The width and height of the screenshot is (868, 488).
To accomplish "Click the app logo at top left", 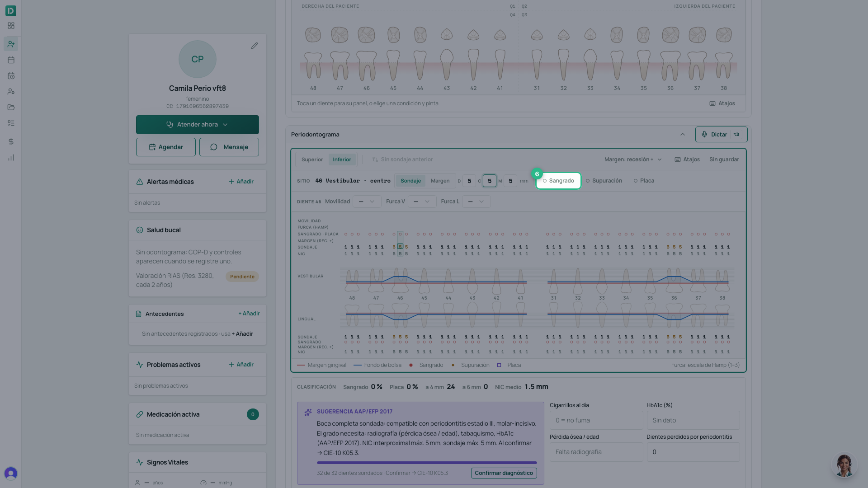I will tap(11, 10).
